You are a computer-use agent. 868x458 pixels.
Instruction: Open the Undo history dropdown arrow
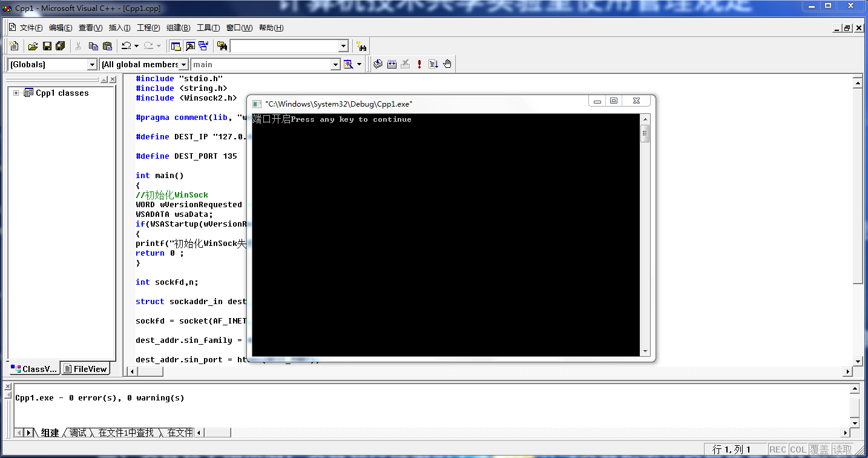coord(136,46)
